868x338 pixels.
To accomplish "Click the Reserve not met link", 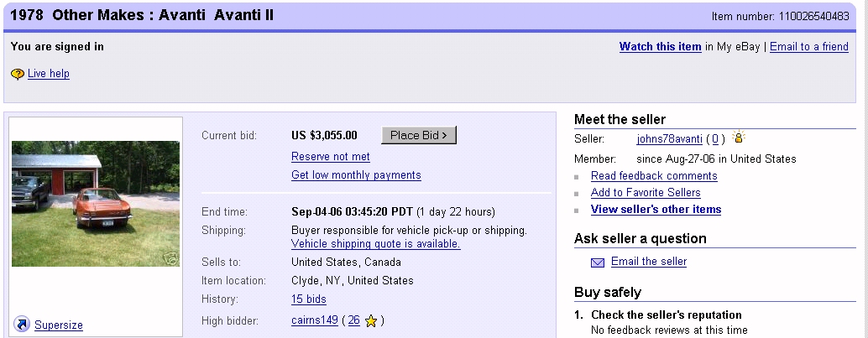I will (331, 157).
